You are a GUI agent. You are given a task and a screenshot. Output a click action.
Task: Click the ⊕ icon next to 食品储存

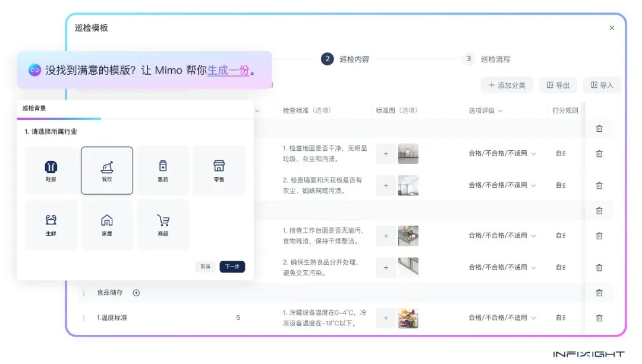[136, 292]
